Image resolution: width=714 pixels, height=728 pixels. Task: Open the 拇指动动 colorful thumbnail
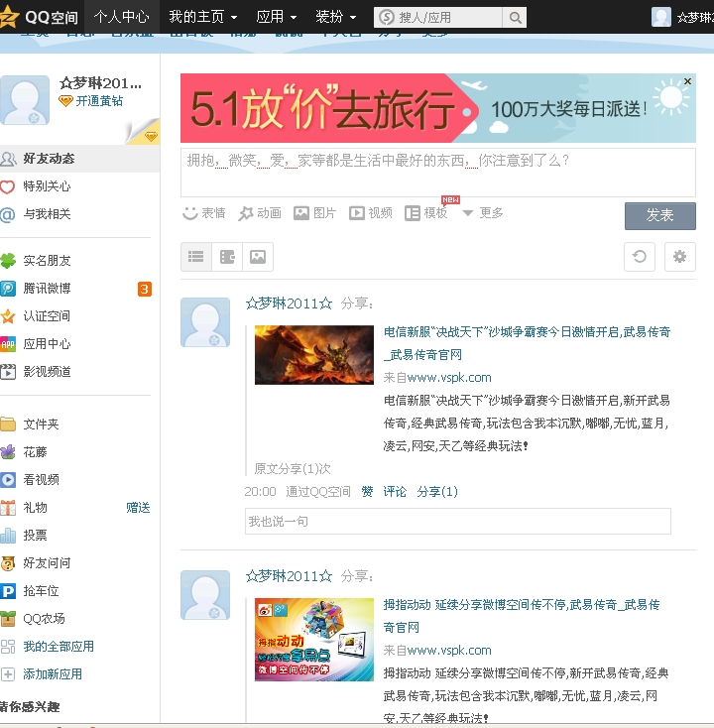[314, 640]
